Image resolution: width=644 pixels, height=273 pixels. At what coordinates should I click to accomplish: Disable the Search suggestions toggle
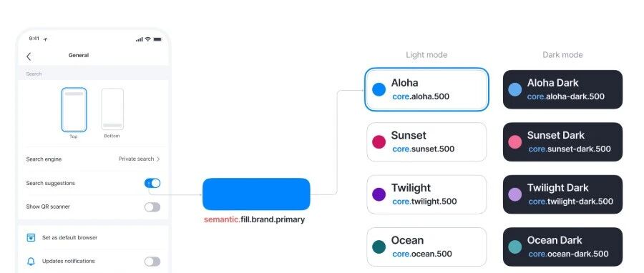click(152, 183)
